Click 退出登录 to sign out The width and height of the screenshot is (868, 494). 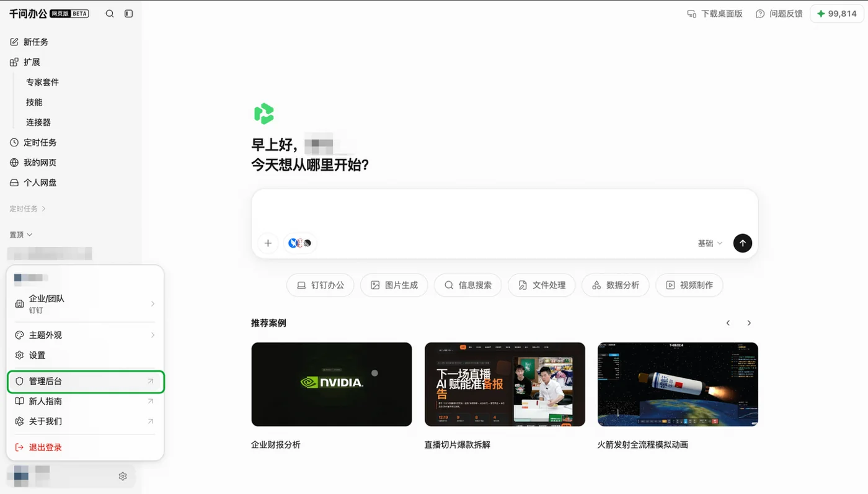pyautogui.click(x=85, y=447)
